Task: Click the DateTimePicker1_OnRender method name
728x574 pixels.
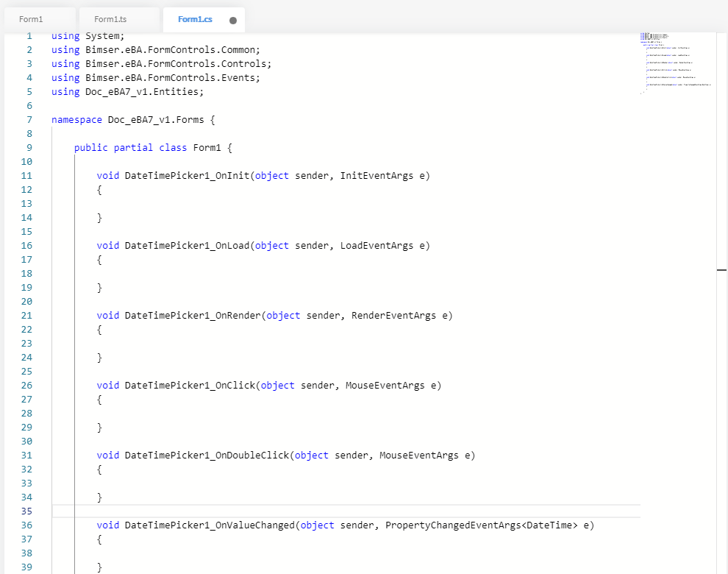Action: coord(193,315)
